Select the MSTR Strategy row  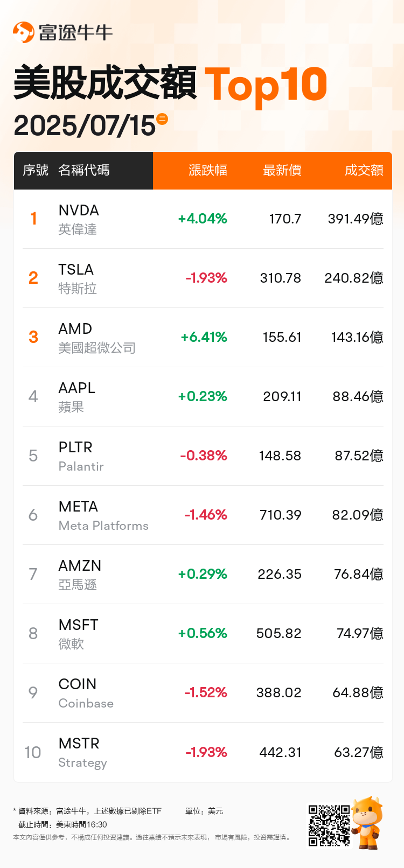203,752
